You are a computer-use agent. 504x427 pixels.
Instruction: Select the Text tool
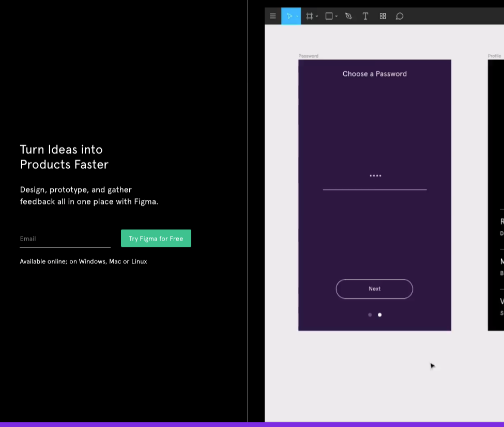coord(365,16)
